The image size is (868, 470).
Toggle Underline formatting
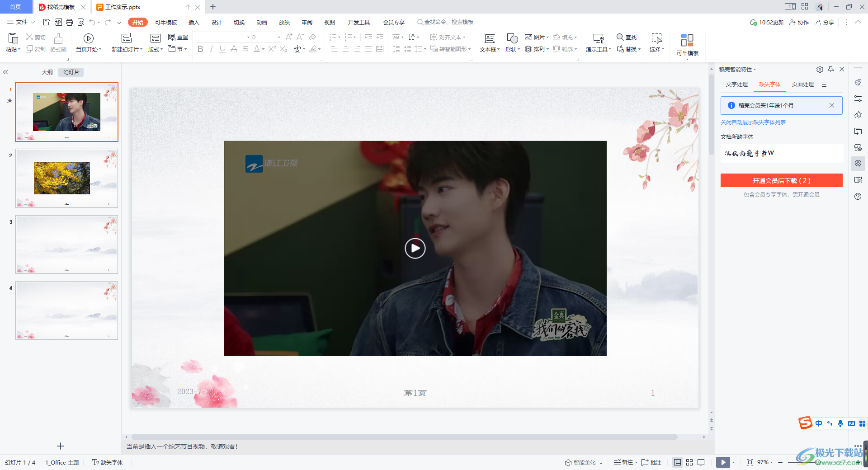point(222,49)
